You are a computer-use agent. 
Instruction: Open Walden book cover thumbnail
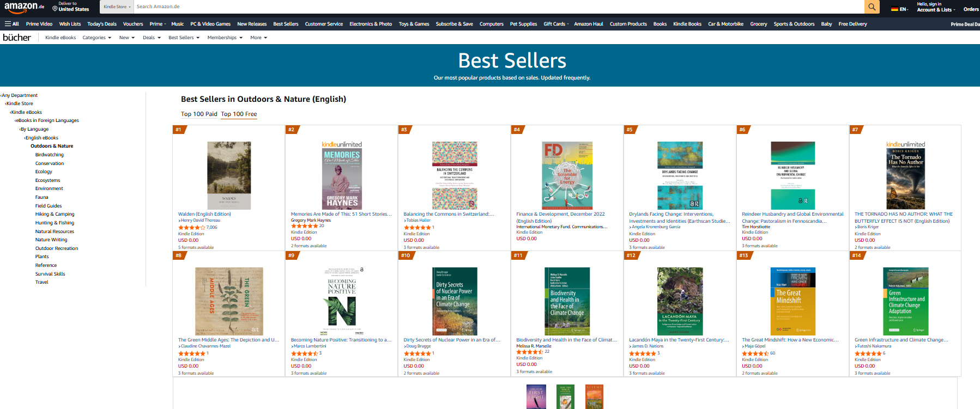point(229,175)
